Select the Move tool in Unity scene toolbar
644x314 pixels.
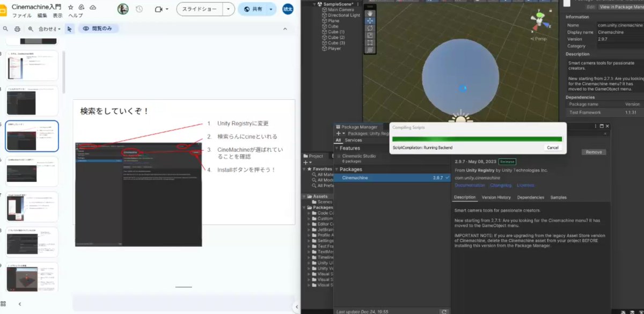370,21
